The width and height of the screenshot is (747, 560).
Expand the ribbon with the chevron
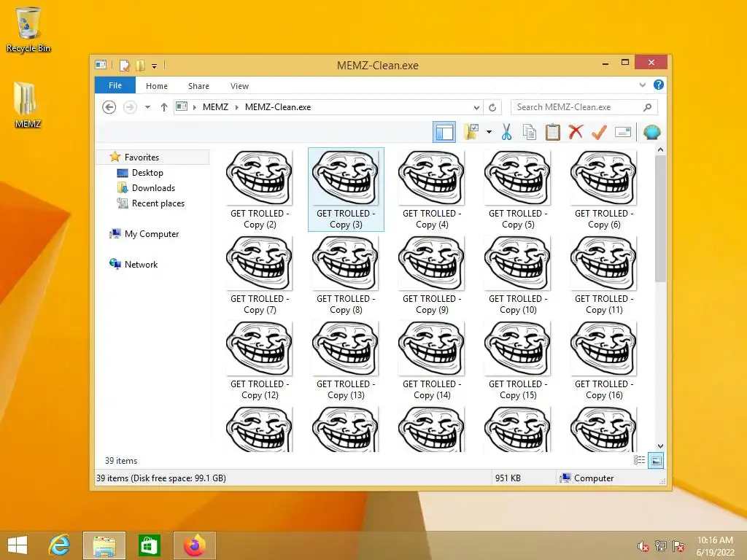click(x=643, y=85)
